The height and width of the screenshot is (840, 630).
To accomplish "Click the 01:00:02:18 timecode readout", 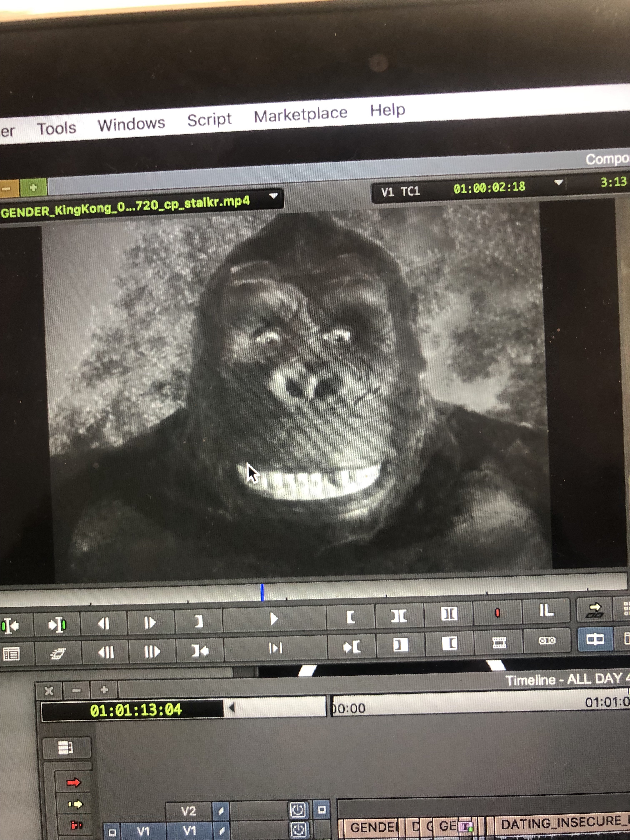I will pyautogui.click(x=489, y=187).
